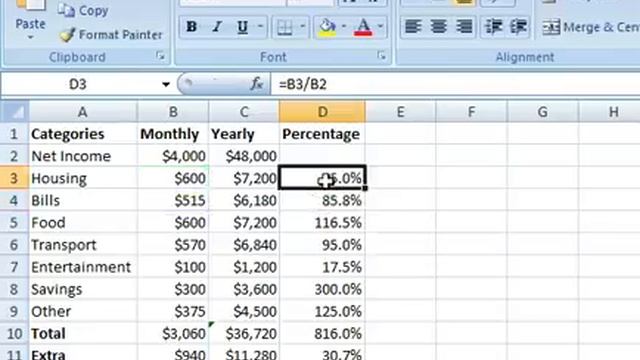Select column D header

point(322,111)
